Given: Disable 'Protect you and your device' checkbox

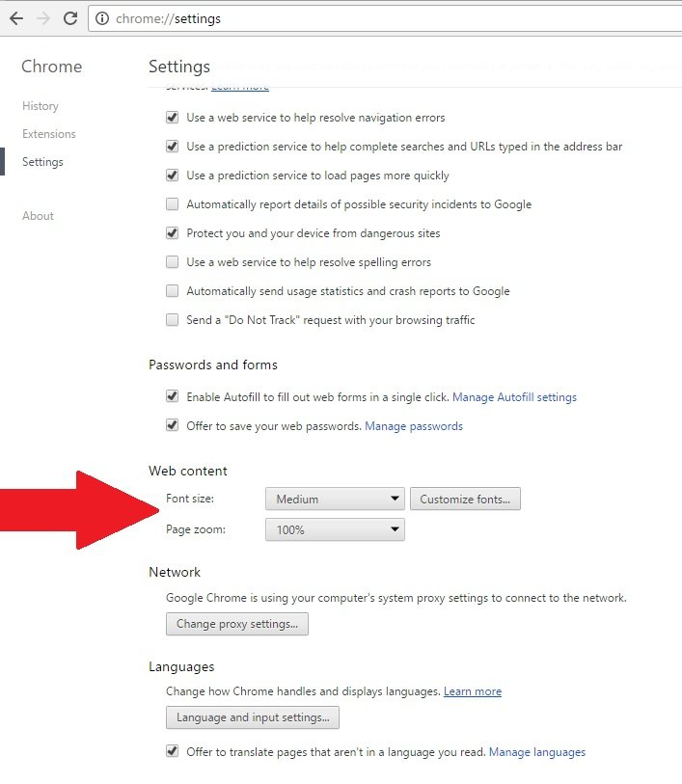Looking at the screenshot, I should [x=173, y=233].
